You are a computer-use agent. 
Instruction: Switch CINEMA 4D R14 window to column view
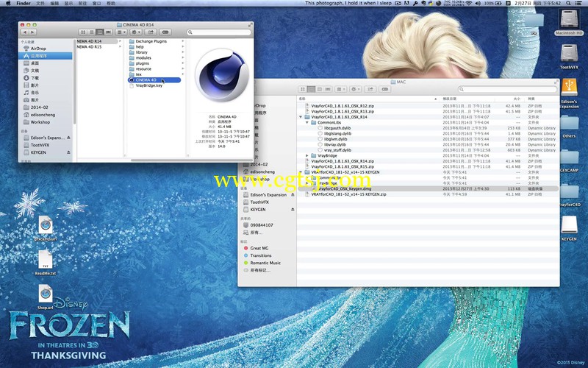tap(100, 32)
